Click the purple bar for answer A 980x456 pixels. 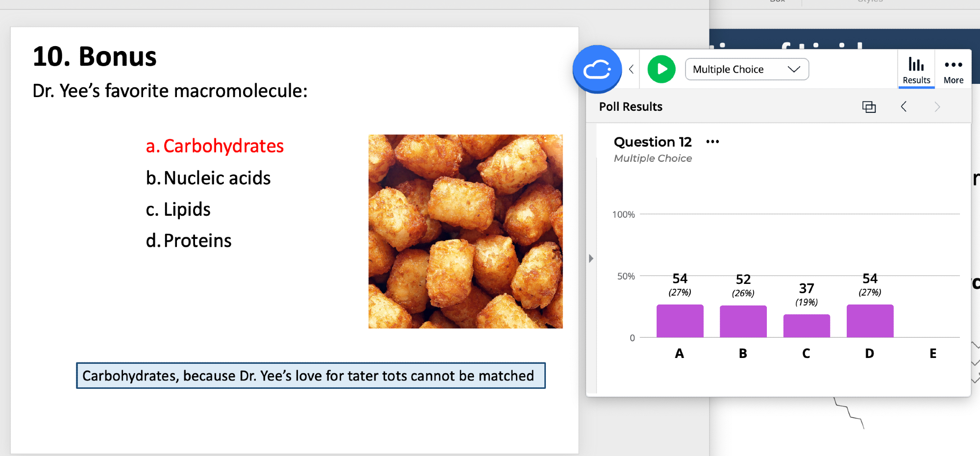click(680, 321)
